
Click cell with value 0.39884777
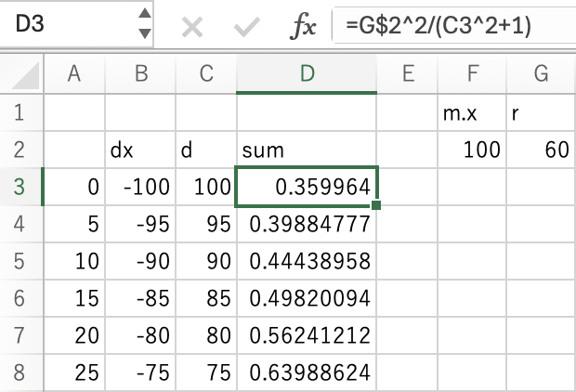click(x=307, y=224)
